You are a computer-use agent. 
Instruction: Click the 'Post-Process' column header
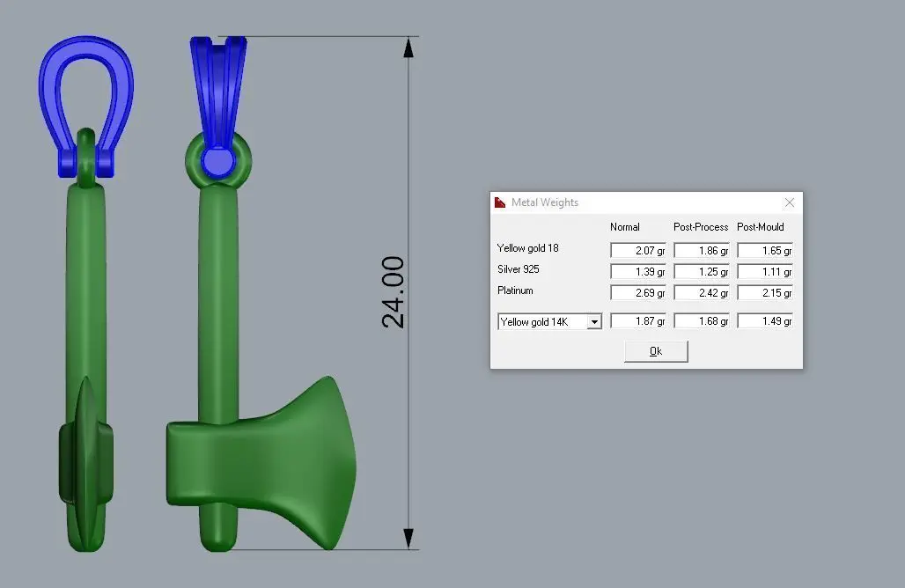point(701,227)
